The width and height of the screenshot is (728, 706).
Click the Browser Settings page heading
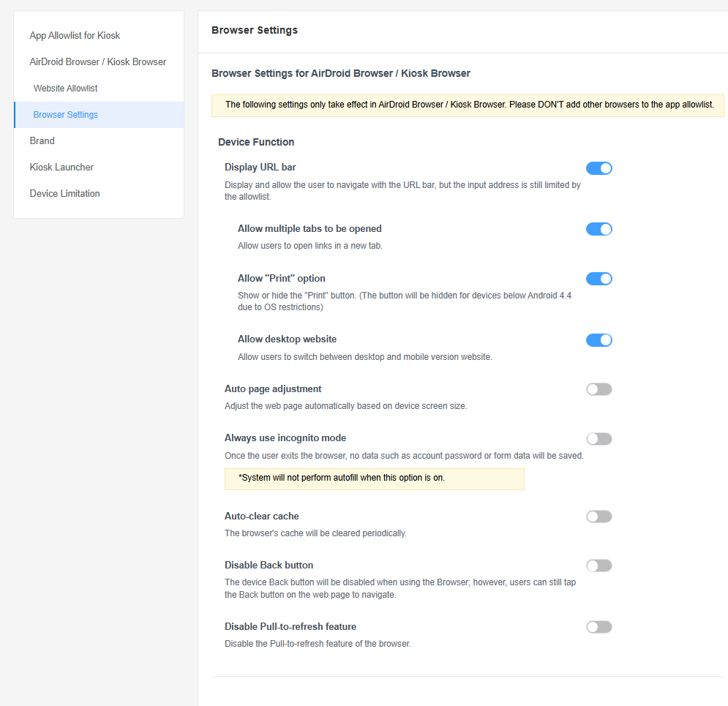click(254, 30)
